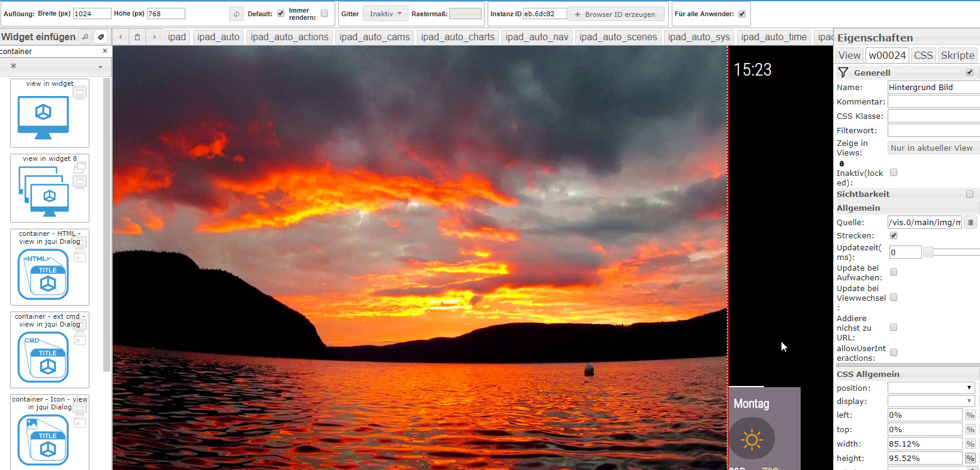This screenshot has height=470, width=980.
Task: Click the filter funnel icon beside Generell
Action: 843,73
